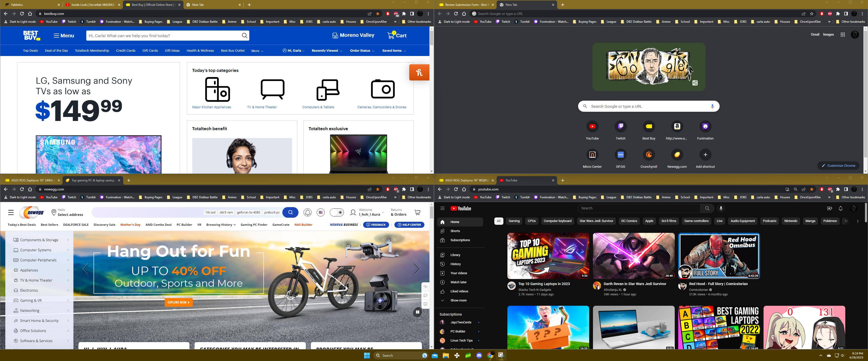This screenshot has height=361, width=868.
Task: Open Newegg country flag selector
Action: click(320, 212)
